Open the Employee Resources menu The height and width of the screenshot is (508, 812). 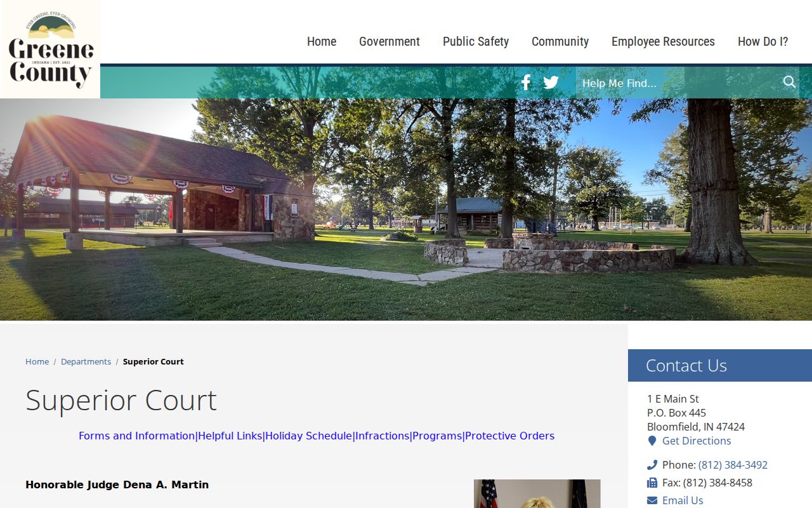(x=663, y=41)
